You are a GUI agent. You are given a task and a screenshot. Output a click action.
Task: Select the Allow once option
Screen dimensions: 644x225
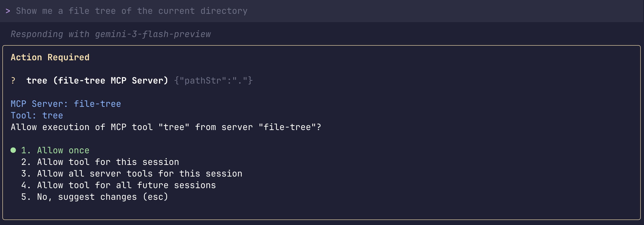click(x=63, y=150)
